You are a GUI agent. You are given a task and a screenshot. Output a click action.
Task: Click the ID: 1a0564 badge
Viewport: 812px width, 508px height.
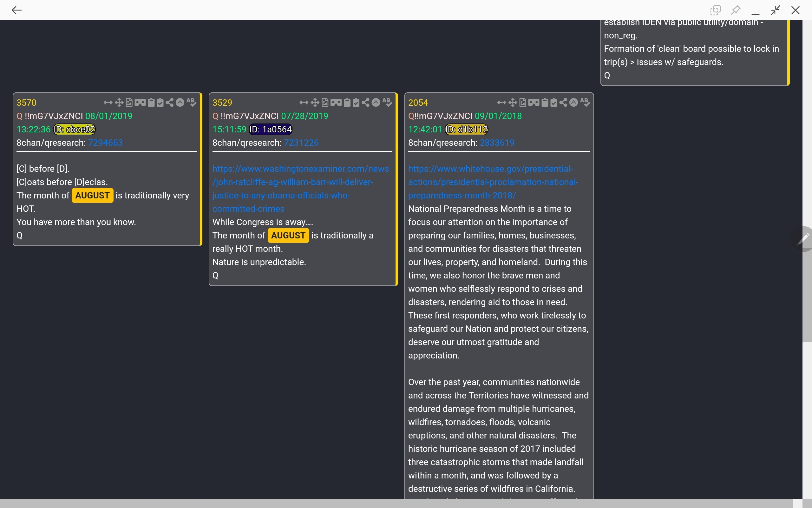271,129
